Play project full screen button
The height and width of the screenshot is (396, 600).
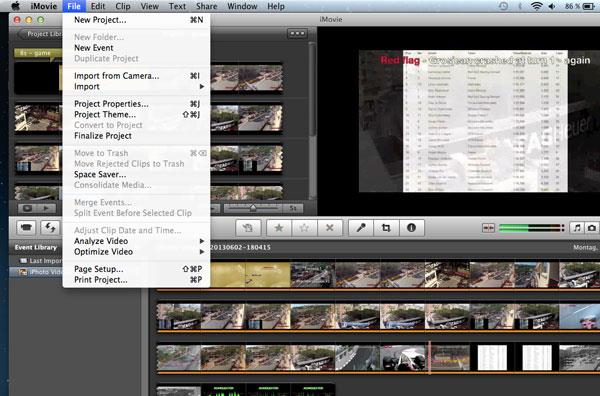pyautogui.click(x=27, y=208)
